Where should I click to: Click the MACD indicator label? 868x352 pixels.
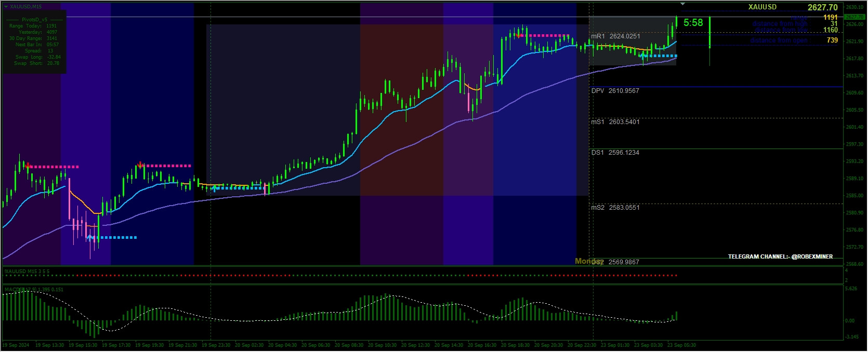(34, 289)
